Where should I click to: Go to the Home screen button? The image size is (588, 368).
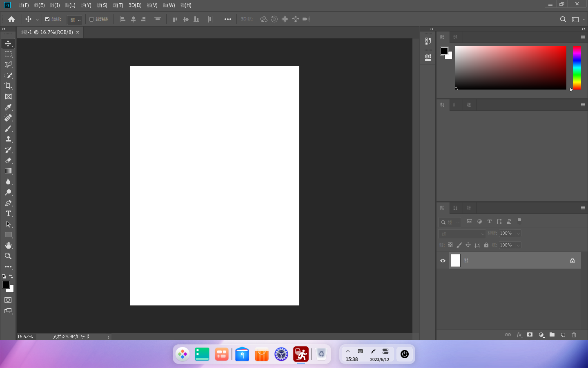11,19
